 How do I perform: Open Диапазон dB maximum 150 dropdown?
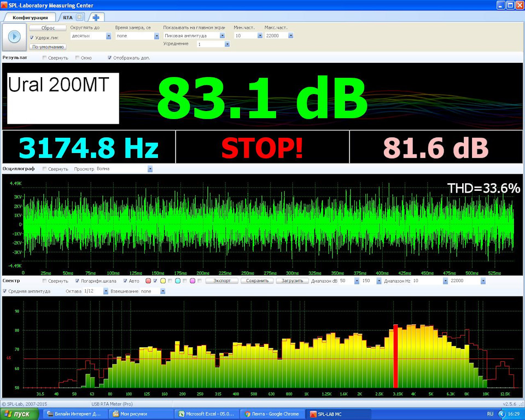point(378,281)
